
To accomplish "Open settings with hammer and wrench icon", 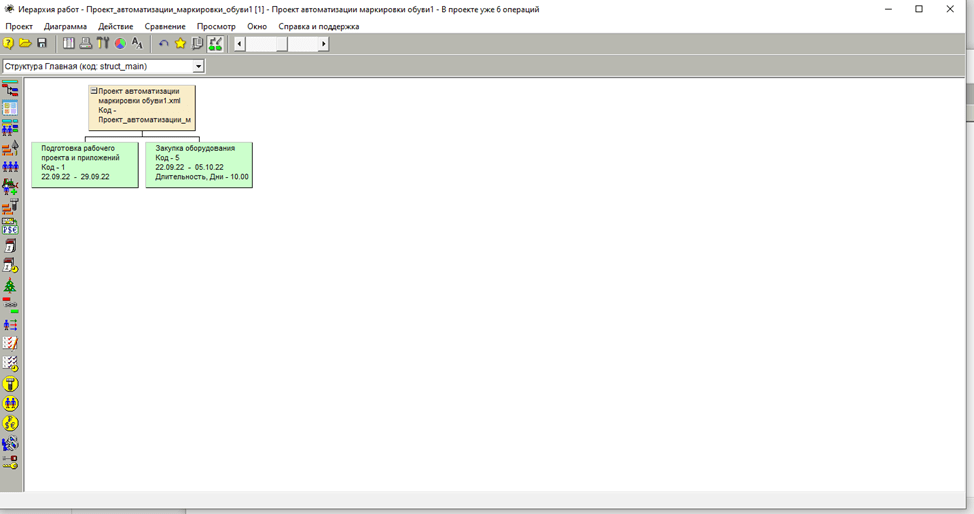I will (102, 44).
